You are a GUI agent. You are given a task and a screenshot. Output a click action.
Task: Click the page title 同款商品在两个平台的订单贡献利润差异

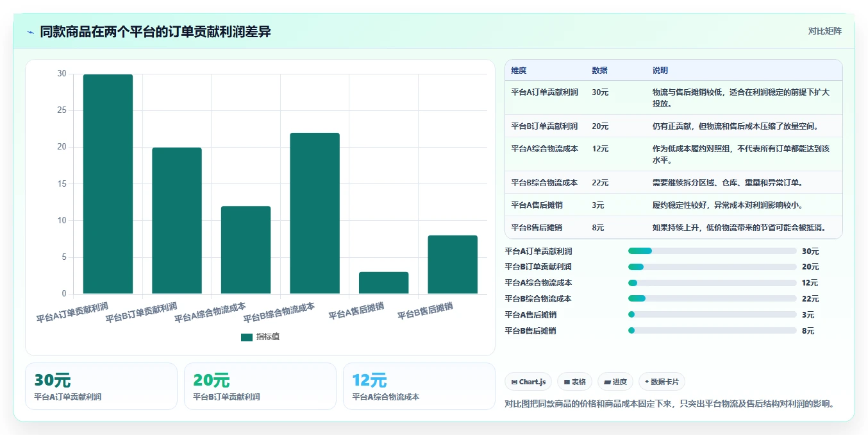pos(155,31)
